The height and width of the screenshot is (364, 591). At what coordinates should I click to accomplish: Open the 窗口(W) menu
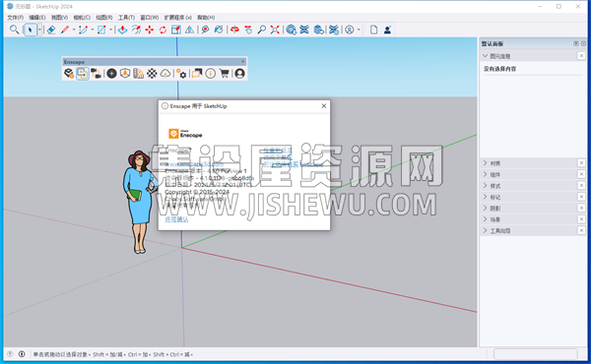(x=150, y=18)
